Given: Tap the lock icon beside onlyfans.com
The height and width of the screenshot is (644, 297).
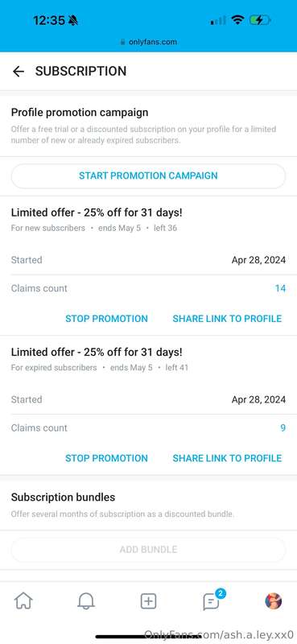Looking at the screenshot, I should click(x=122, y=42).
